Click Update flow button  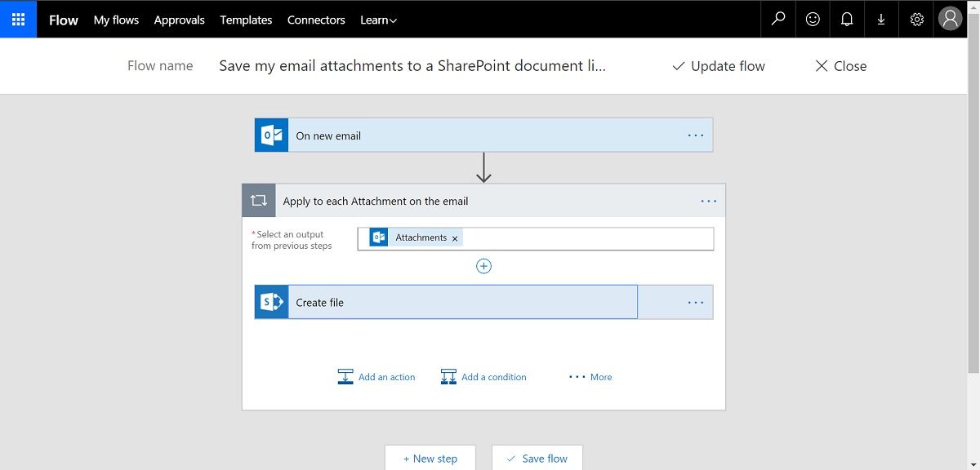719,66
